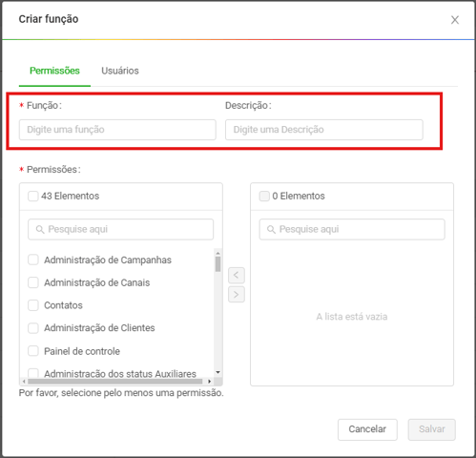Click the scroll down arrow of permissions list
The image size is (476, 458).
tap(217, 372)
